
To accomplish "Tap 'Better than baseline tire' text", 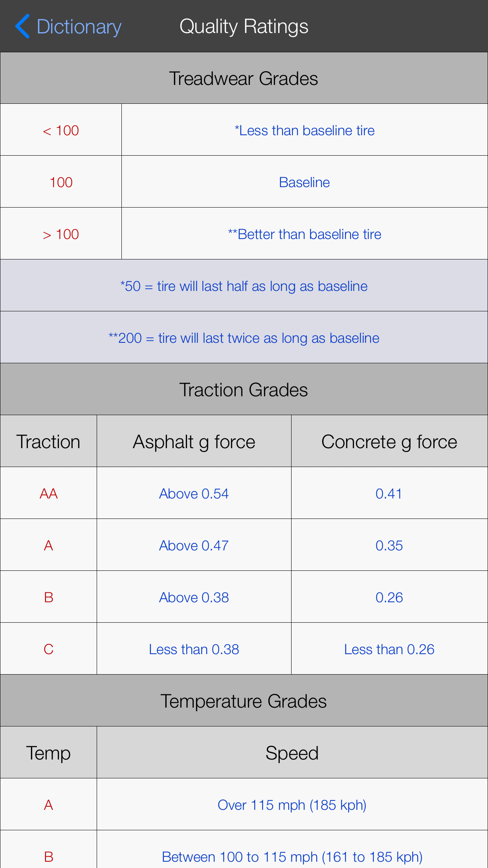I will (305, 234).
